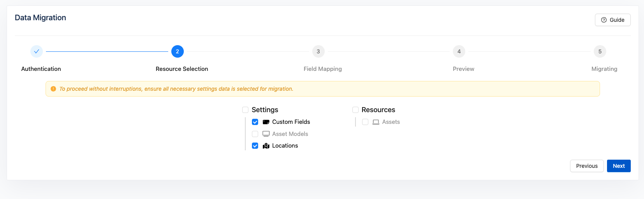
Task: Tick the Asset Models checkbox
Action: 255,134
